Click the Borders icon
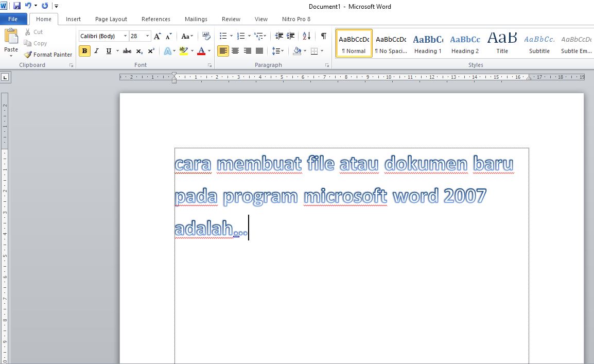The height and width of the screenshot is (364, 594). tap(314, 51)
